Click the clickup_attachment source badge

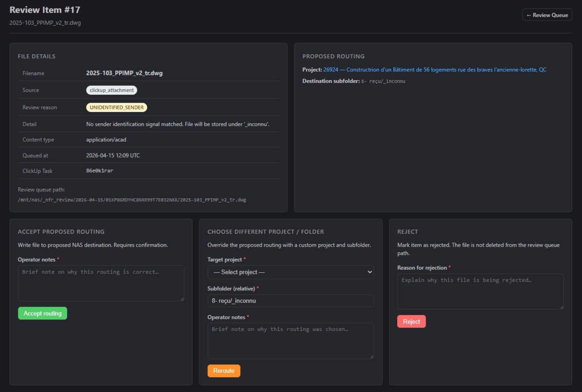(112, 90)
